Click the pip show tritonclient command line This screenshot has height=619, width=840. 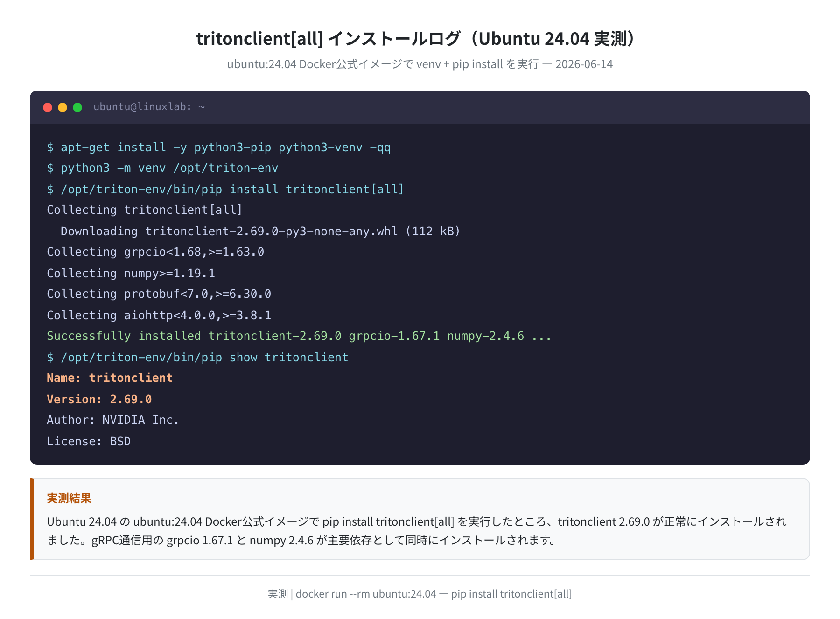tap(197, 357)
